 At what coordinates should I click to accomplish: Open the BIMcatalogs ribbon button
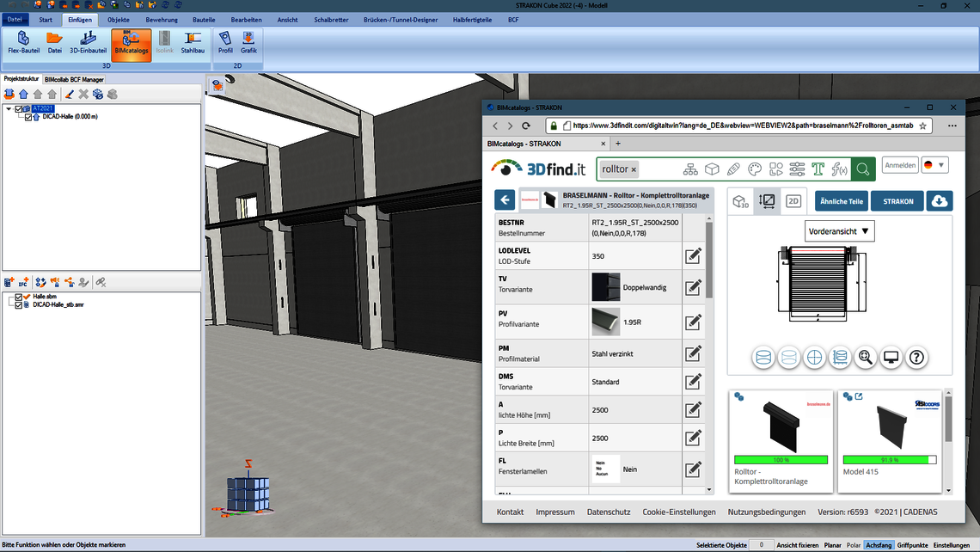[132, 44]
